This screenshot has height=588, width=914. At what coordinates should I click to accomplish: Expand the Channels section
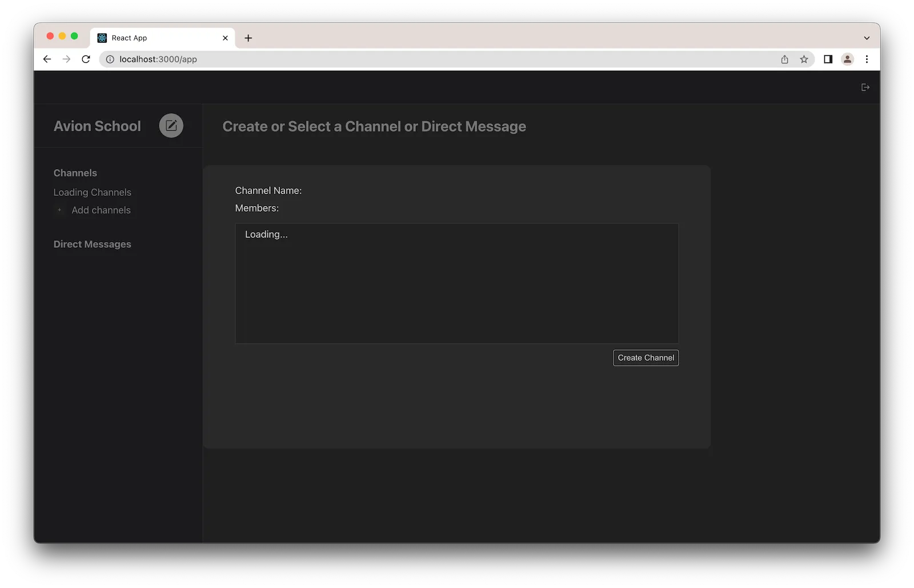(x=75, y=172)
